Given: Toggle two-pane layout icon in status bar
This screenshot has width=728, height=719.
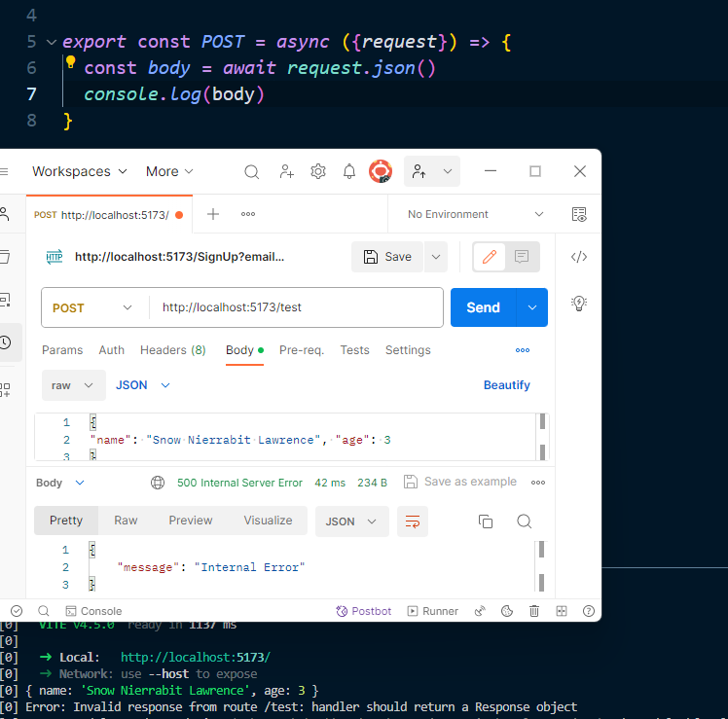Looking at the screenshot, I should pos(562,611).
